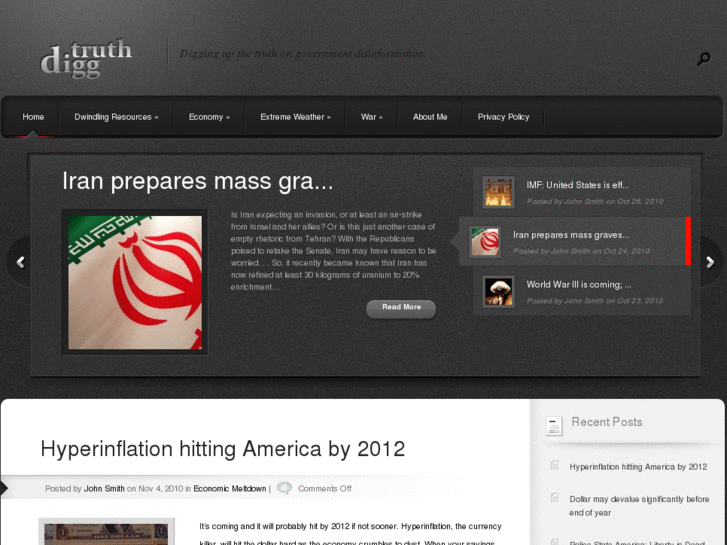The height and width of the screenshot is (545, 727).
Task: Open 'Iran prepares mass graves...' slide title
Action: (x=571, y=235)
